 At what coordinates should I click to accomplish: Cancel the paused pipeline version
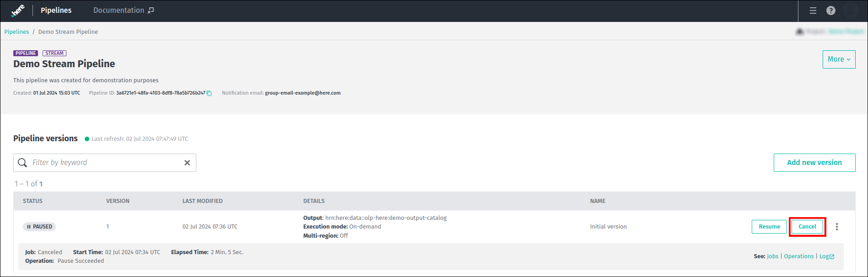click(x=807, y=227)
